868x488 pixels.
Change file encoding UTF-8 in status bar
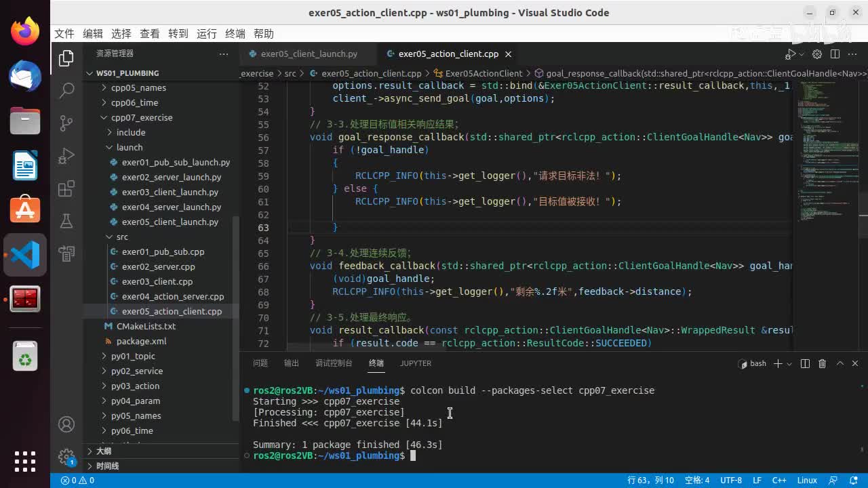(731, 481)
